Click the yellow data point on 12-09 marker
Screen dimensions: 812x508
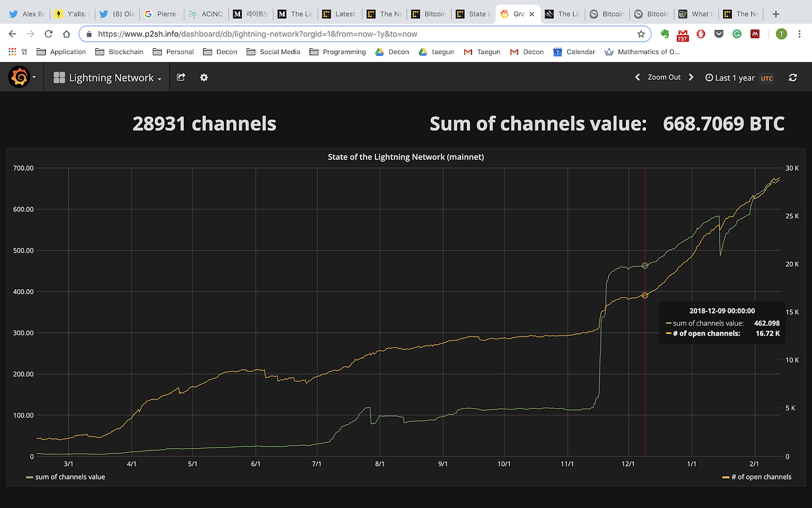[x=645, y=296]
